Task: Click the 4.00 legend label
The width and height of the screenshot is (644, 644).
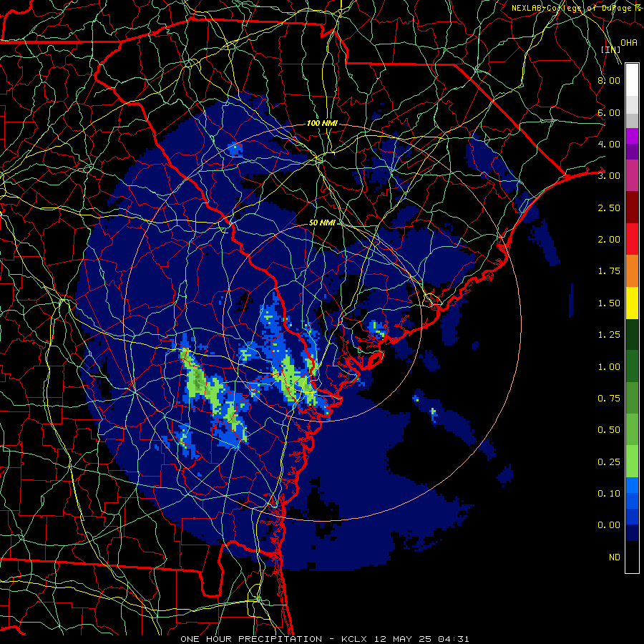Action: click(609, 144)
